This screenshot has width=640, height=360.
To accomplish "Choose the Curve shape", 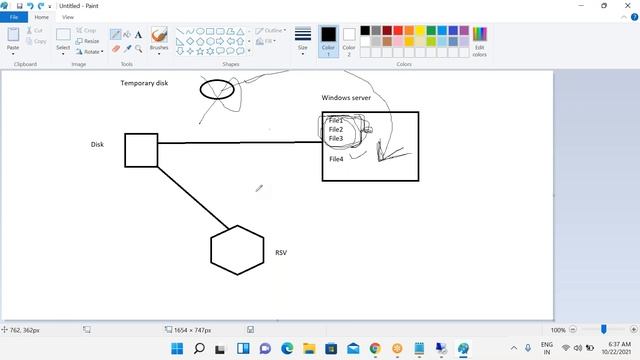I will tap(190, 31).
